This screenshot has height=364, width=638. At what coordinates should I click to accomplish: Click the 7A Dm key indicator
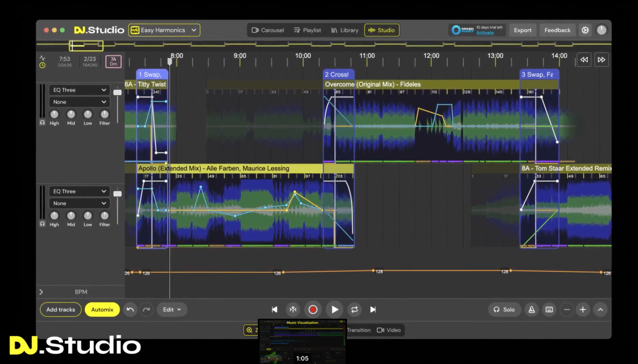pos(113,62)
